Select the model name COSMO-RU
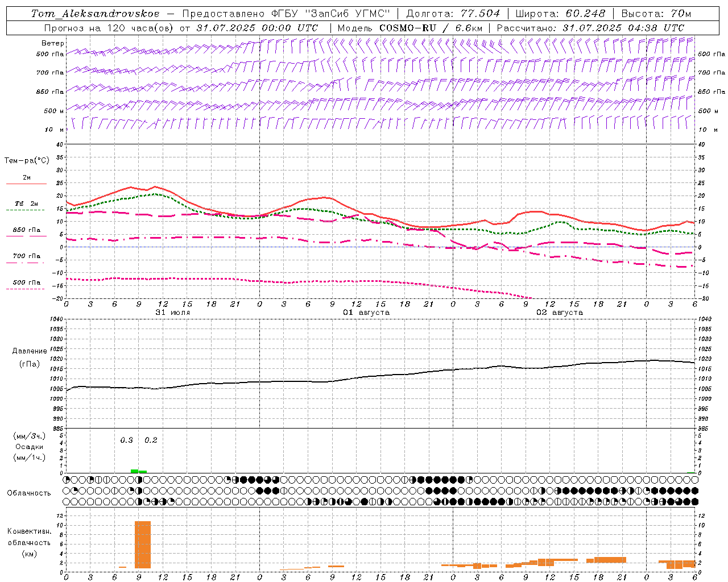728x582 pixels. pyautogui.click(x=408, y=28)
